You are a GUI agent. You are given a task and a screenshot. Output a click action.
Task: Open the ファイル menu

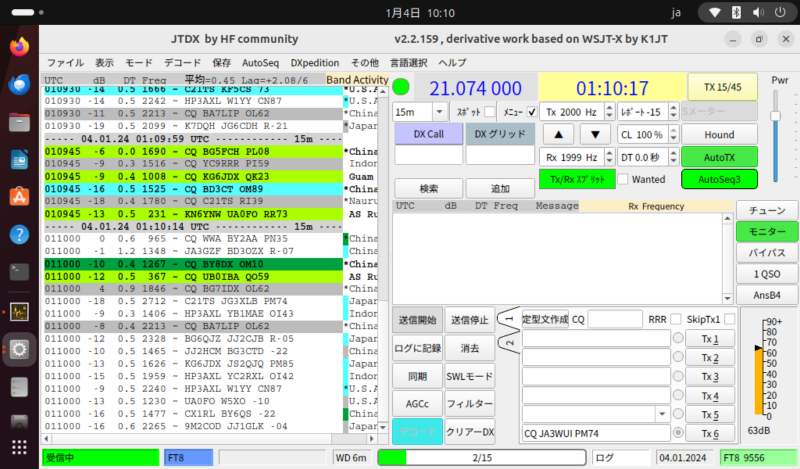65,63
